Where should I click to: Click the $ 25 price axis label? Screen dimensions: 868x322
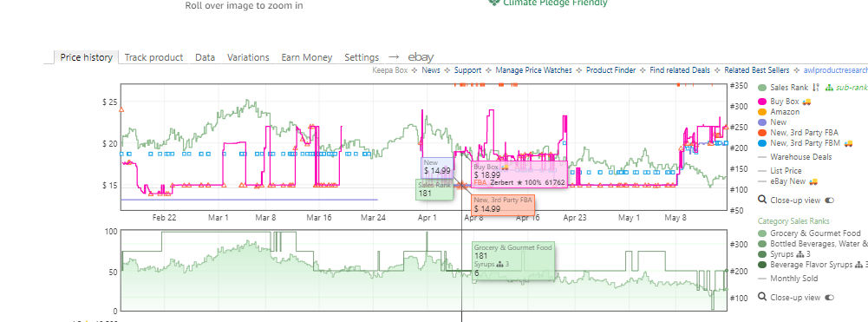tap(109, 102)
